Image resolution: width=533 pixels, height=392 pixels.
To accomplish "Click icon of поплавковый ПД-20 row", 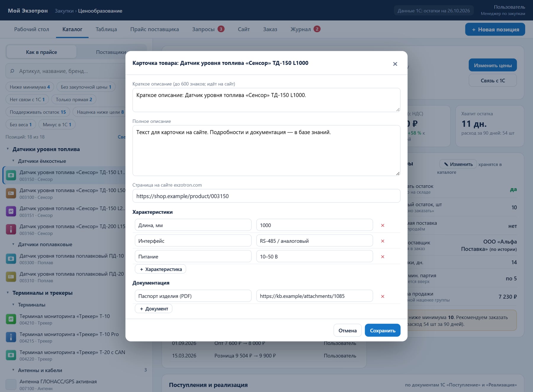I will [x=11, y=277].
